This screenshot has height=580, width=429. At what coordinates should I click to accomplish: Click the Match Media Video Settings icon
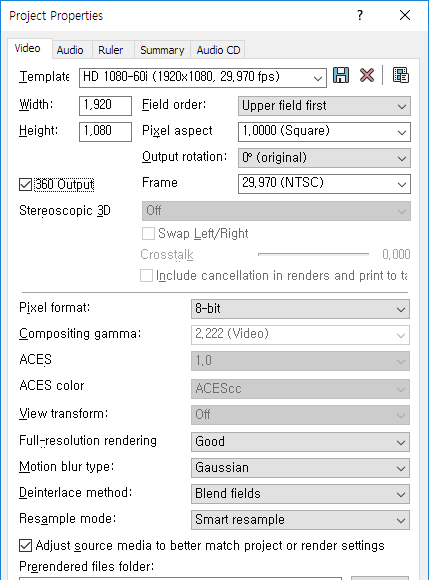(401, 76)
